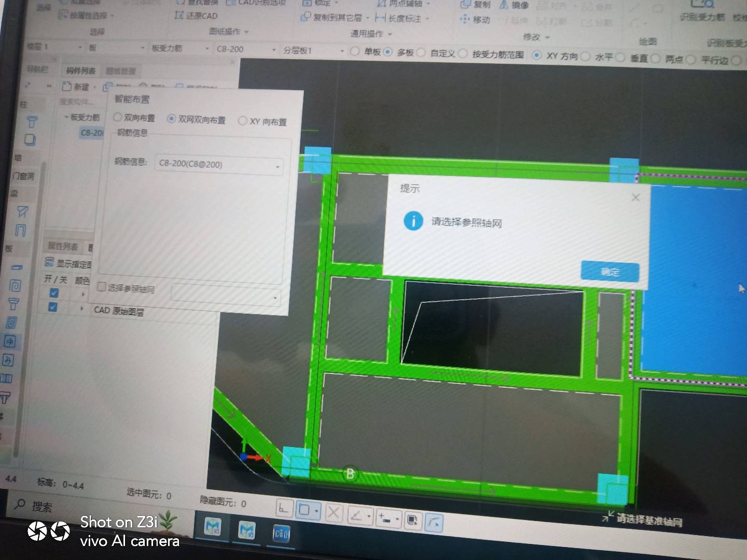Select the 板负筋 nav icon below highlighted
The width and height of the screenshot is (747, 560).
pyautogui.click(x=8, y=360)
